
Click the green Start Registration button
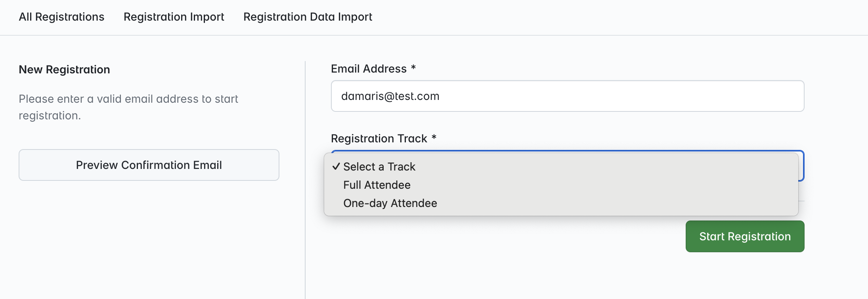[x=745, y=236]
